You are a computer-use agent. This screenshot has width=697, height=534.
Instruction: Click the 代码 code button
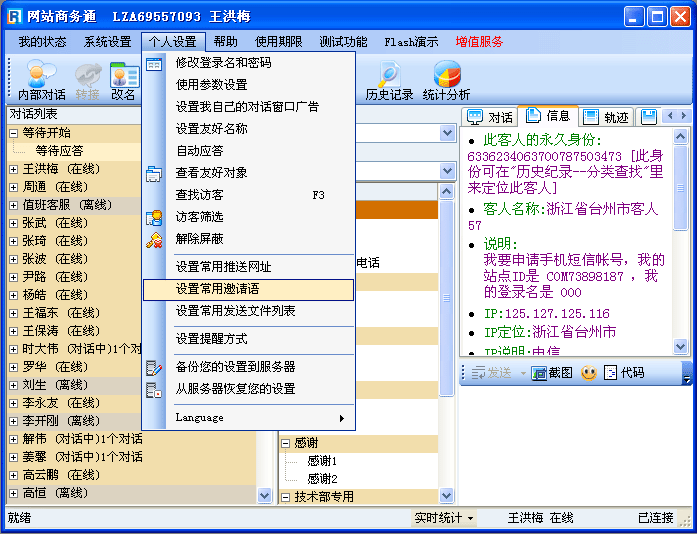point(624,373)
